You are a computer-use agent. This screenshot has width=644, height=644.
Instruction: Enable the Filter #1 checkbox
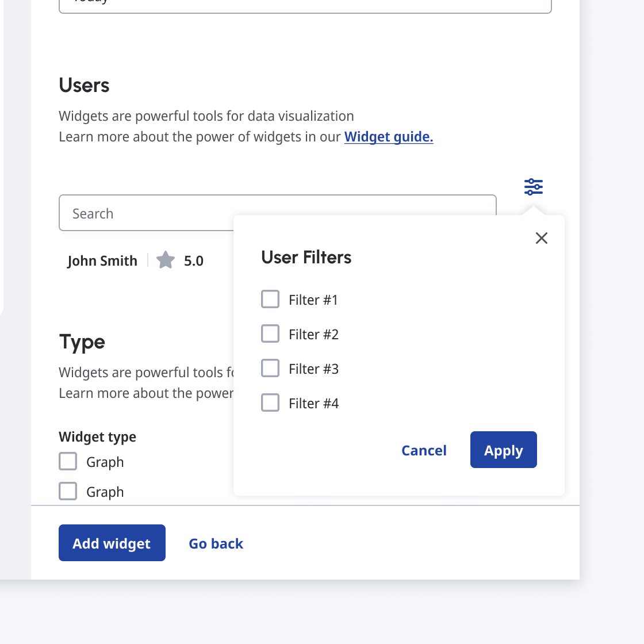270,300
